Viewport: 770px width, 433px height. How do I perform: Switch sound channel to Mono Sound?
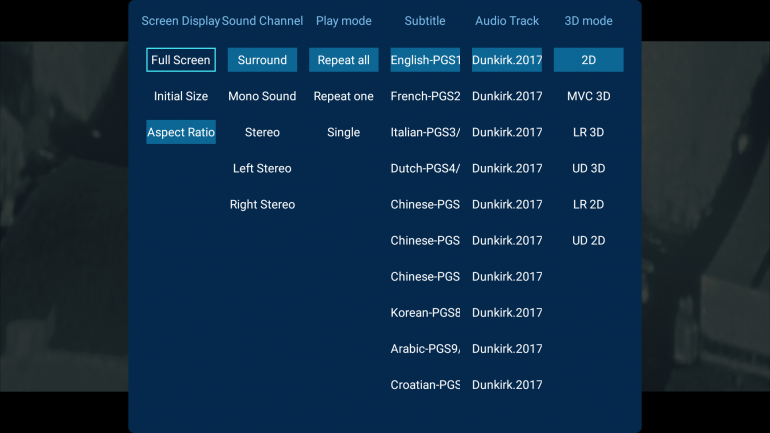262,96
